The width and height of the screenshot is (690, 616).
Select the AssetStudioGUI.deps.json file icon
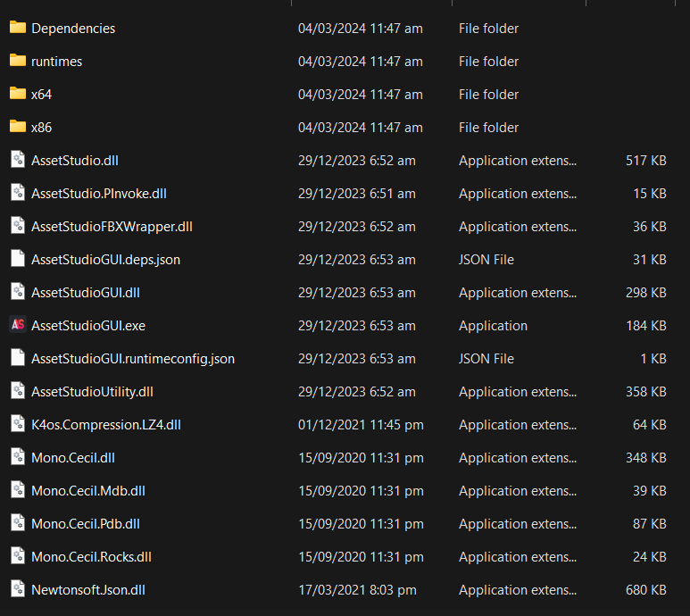tap(18, 258)
